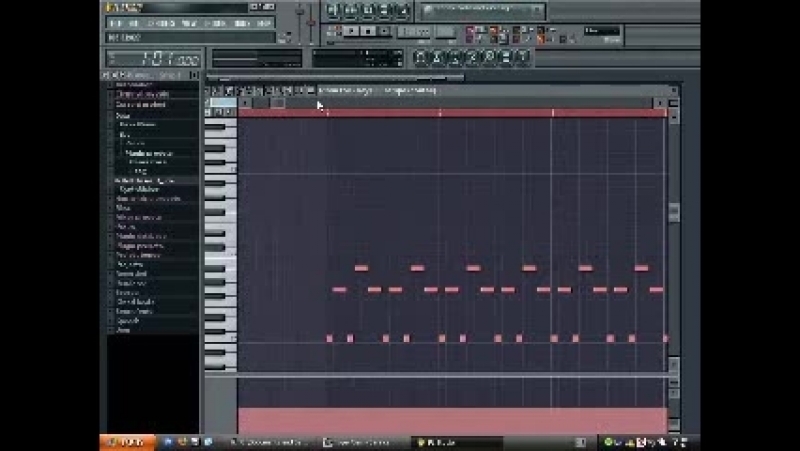The width and height of the screenshot is (800, 451).
Task: Enable the record button in the transport
Action: (x=386, y=31)
